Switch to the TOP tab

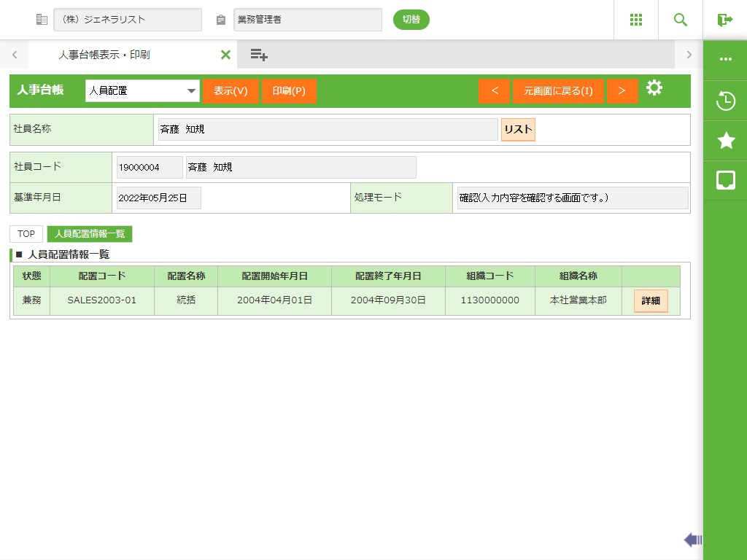[x=26, y=234]
